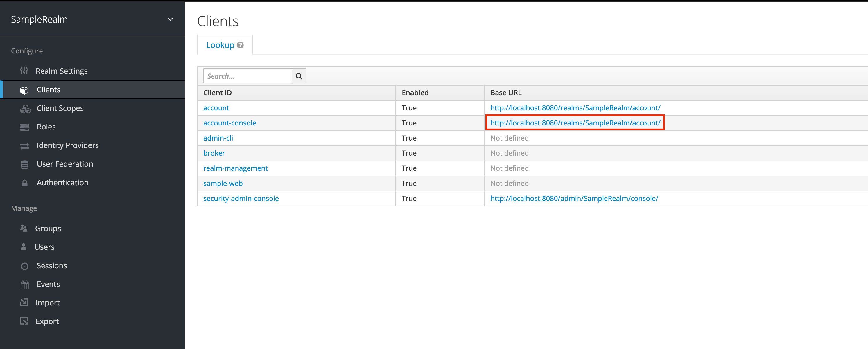Click the Authentication padlock icon
This screenshot has height=349, width=868.
click(25, 183)
